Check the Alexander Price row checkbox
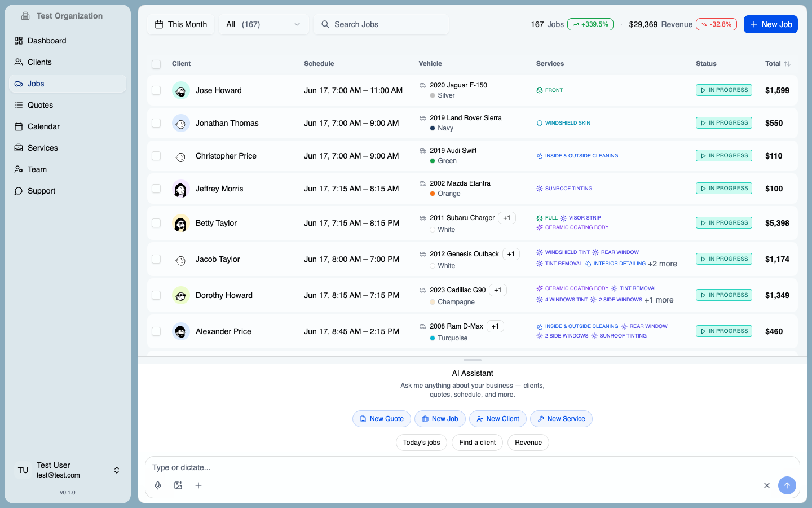Image resolution: width=812 pixels, height=508 pixels. [x=156, y=331]
